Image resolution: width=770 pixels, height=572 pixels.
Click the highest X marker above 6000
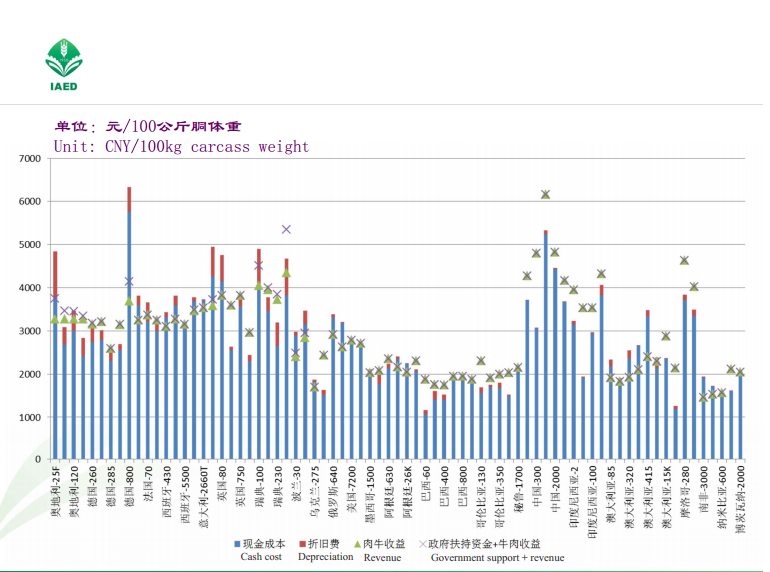coord(545,195)
